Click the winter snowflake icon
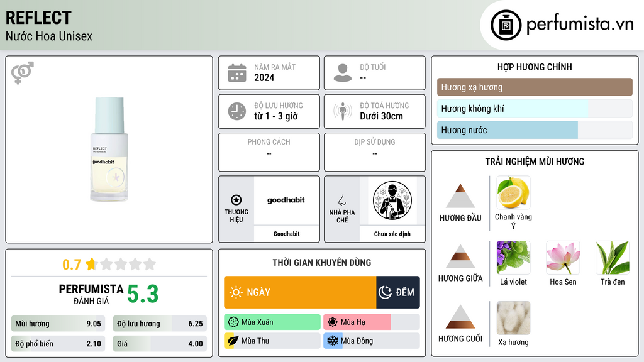 click(333, 341)
